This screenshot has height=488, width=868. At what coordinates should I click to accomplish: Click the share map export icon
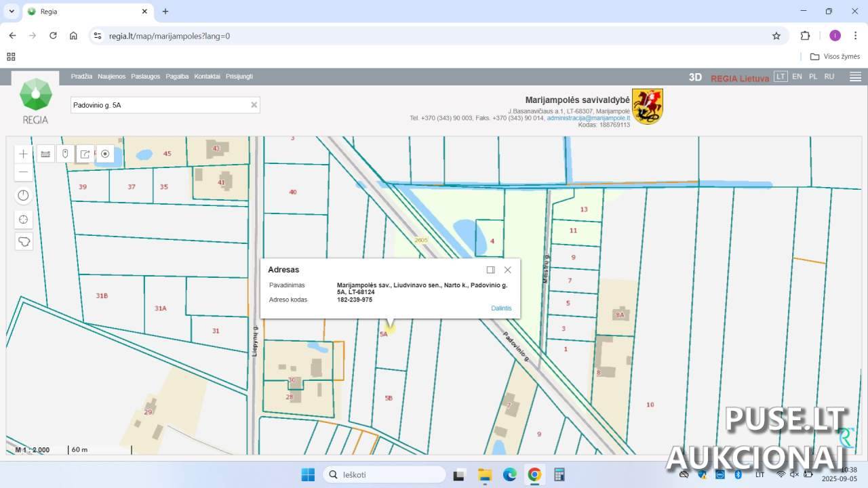pos(85,154)
